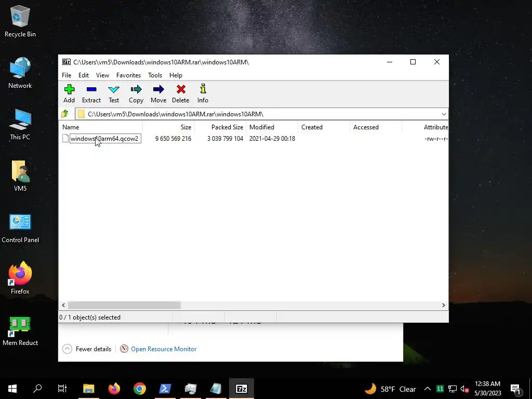The image size is (532, 399).
Task: Switch to PowerShell in the taskbar
Action: coord(165,389)
